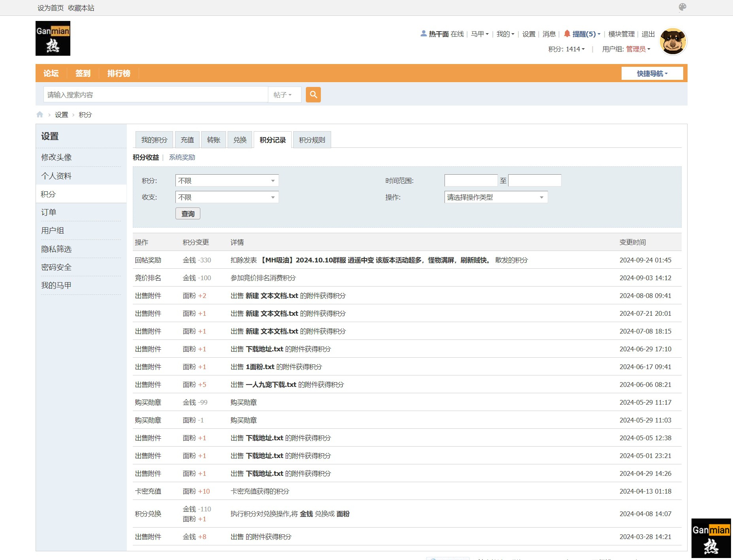The image size is (733, 560).
Task: Open 下载地址.txt link dated 2024-06-29
Action: coord(264,349)
